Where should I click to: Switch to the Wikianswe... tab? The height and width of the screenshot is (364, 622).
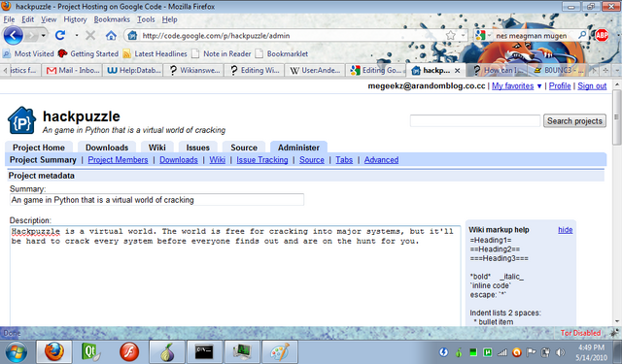194,71
